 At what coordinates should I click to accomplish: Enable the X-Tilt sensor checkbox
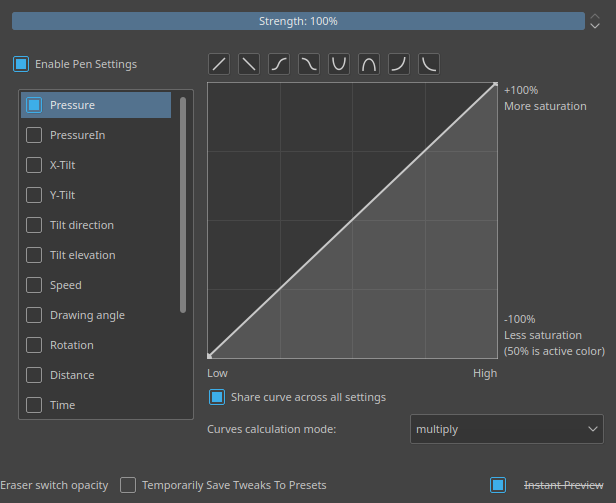[x=34, y=165]
